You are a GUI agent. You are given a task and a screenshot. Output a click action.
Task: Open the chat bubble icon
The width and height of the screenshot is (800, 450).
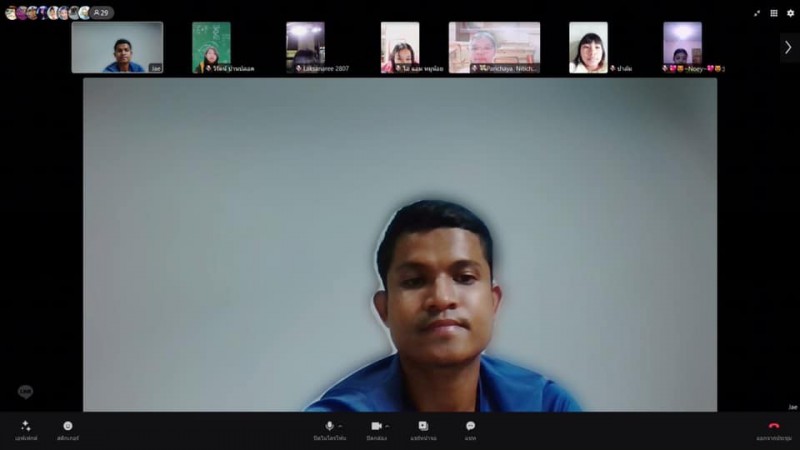click(x=470, y=426)
